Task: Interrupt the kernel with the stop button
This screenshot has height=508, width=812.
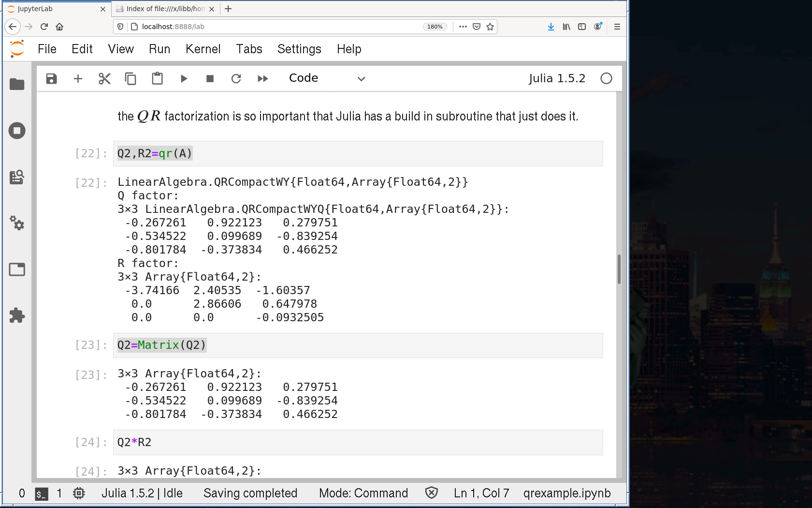Action: [210, 78]
